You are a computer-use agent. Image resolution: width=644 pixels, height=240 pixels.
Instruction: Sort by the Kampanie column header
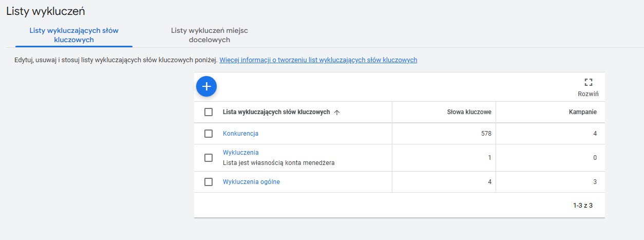[x=583, y=112]
